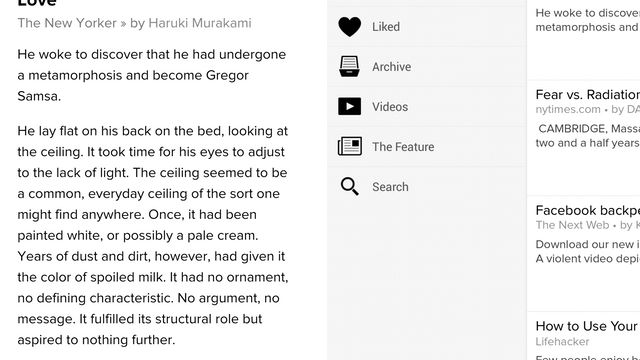Open the Facebook backpedals article title
Image resolution: width=640 pixels, height=360 pixels.
[x=588, y=211]
